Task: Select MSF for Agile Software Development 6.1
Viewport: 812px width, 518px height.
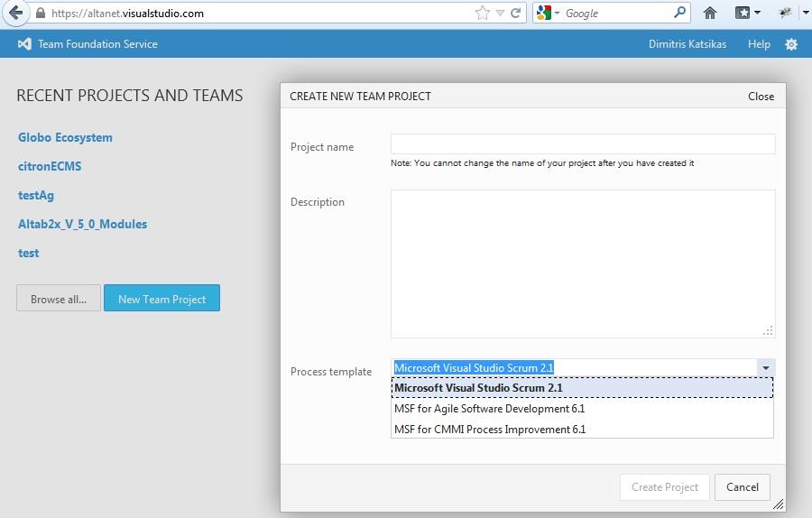Action: 582,409
